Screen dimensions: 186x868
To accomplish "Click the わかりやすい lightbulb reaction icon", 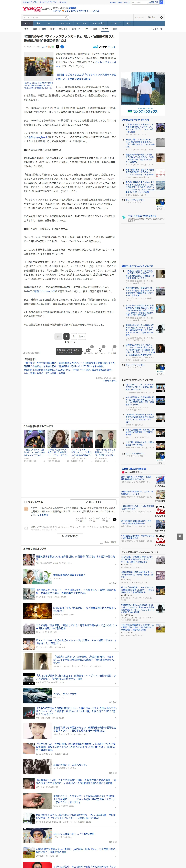I will [x=100, y=350].
